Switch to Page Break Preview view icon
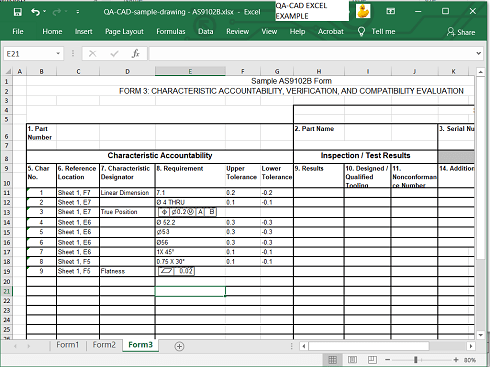The width and height of the screenshot is (490, 367). pos(372,360)
